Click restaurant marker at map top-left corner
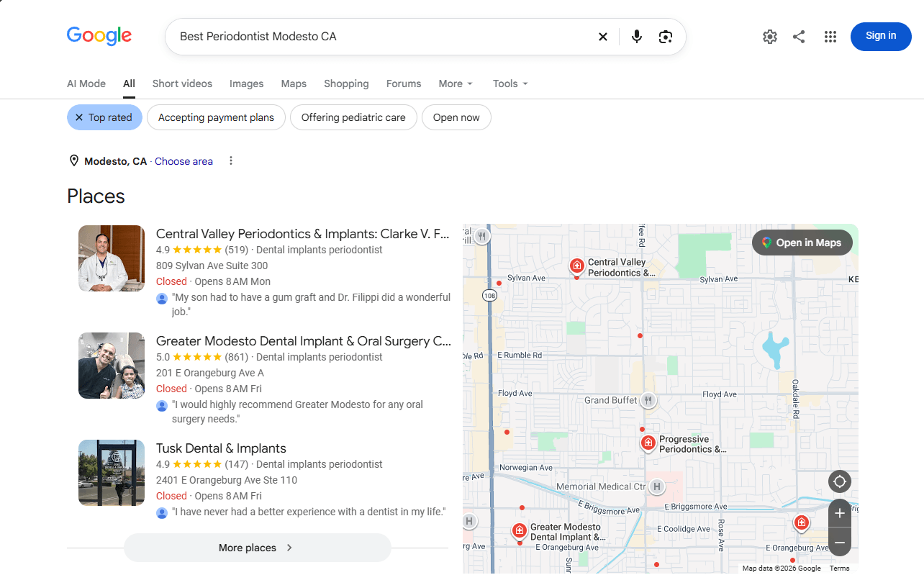The width and height of the screenshot is (924, 575). click(x=482, y=236)
